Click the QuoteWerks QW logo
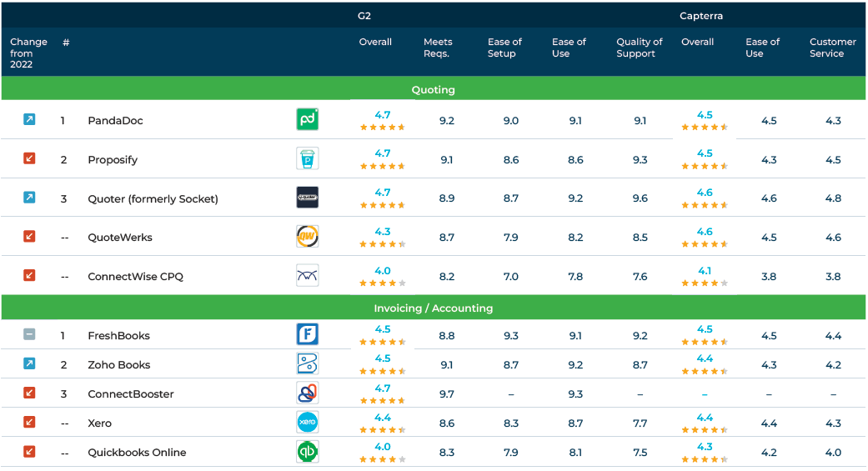This screenshot has width=868, height=471. 307,236
